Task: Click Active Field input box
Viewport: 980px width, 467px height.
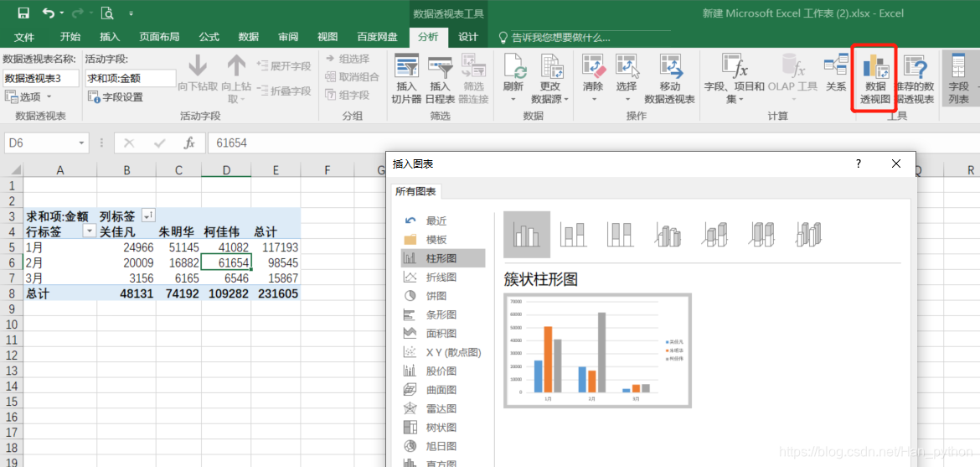Action: 131,78
